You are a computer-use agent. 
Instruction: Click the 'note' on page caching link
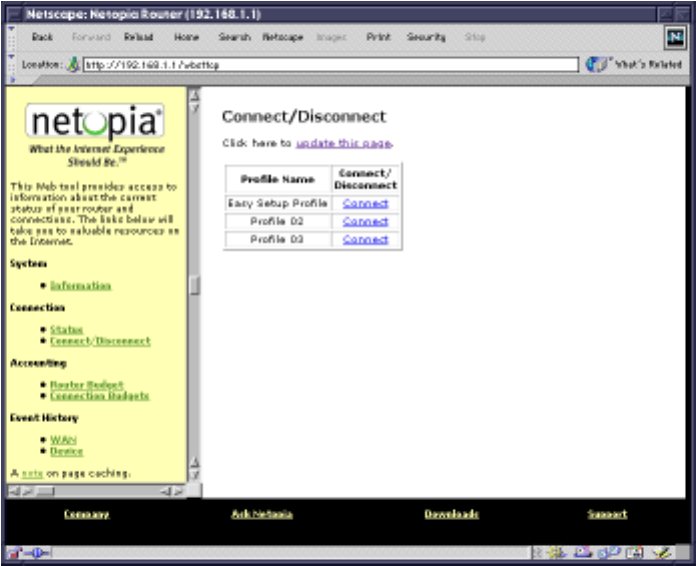point(32,473)
